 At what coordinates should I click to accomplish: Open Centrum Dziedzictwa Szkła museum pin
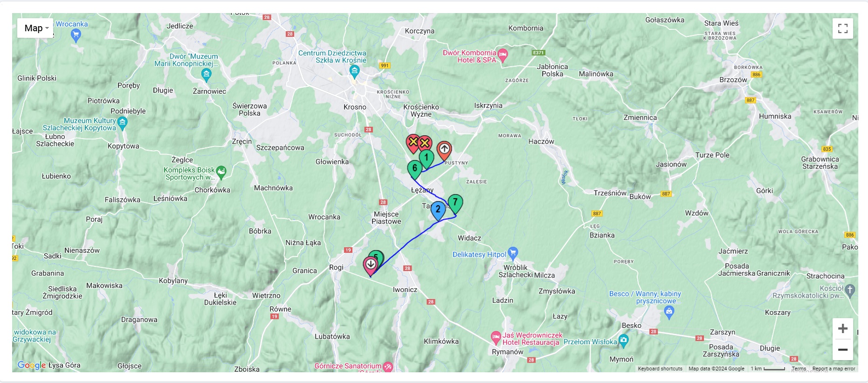click(x=354, y=71)
